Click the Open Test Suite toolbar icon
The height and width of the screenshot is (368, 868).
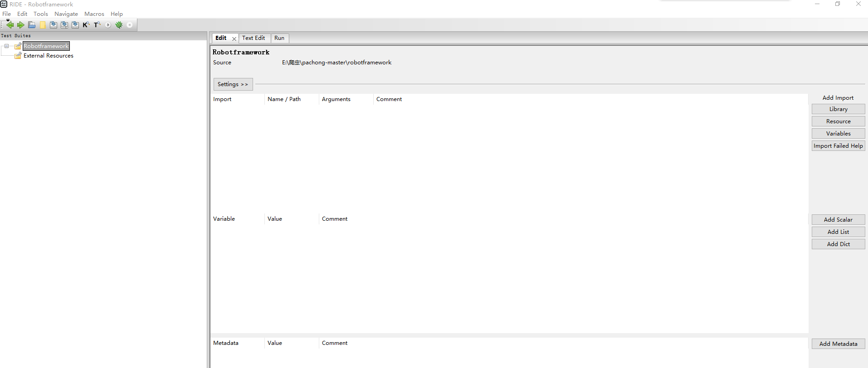(x=32, y=25)
